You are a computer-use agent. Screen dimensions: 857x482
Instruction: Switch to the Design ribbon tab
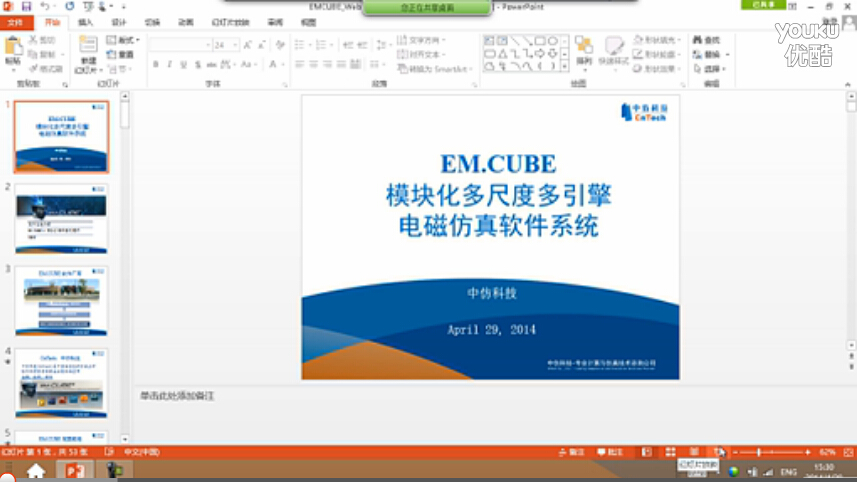119,22
